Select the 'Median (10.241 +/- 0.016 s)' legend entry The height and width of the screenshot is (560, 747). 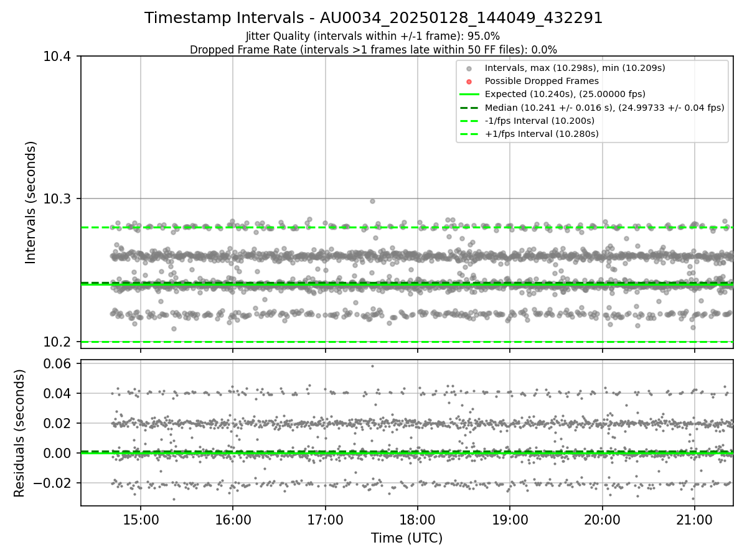[x=604, y=107]
